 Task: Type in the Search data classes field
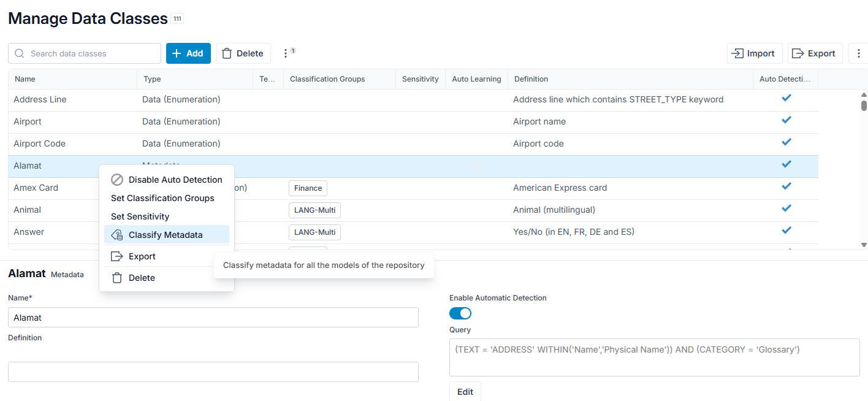point(85,53)
